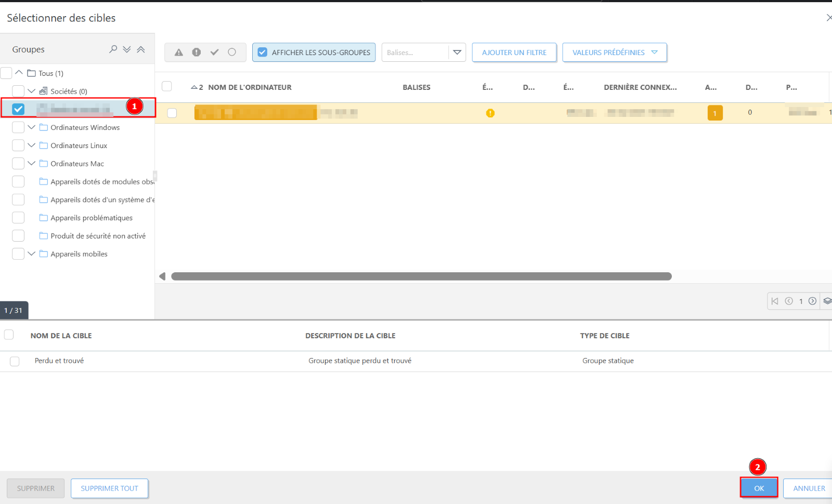
Task: Check the Ordinateurs Windows checkbox
Action: [18, 127]
